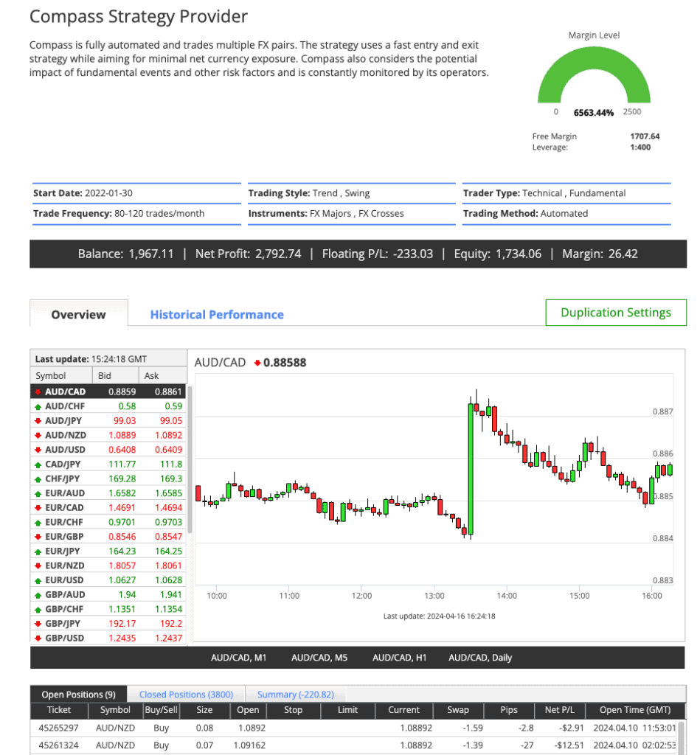Click the green arrow icon beside EUR/JPY
Screen dimensions: 700x755
(x=38, y=552)
